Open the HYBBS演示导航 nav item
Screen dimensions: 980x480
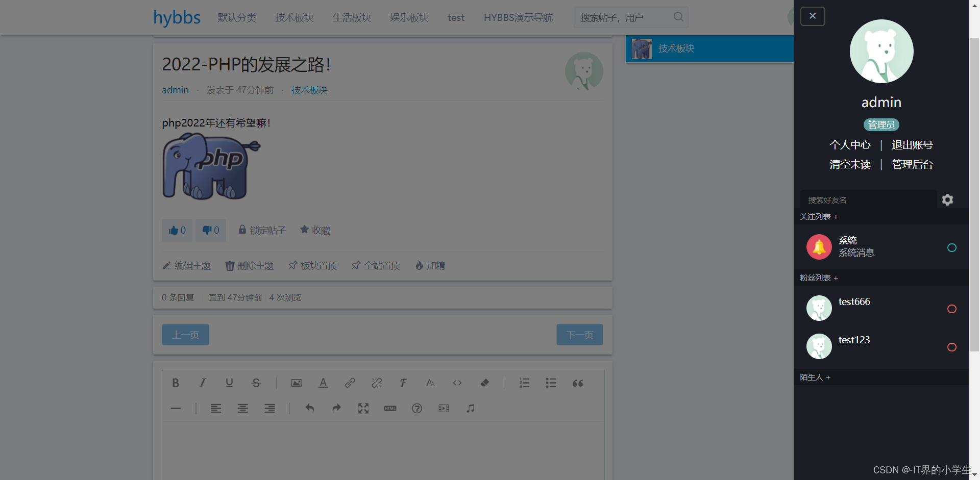click(x=519, y=18)
